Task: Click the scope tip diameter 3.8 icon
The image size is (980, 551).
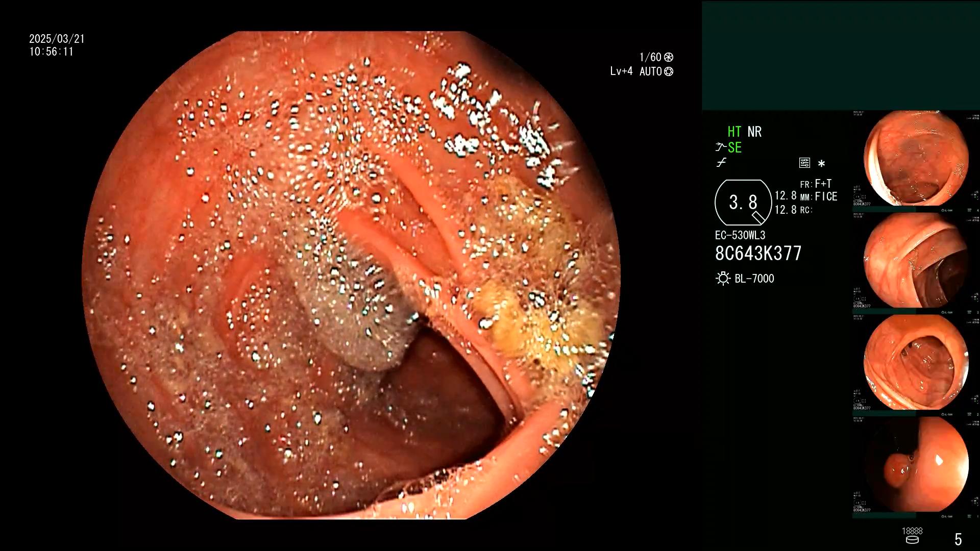Action: tap(743, 203)
